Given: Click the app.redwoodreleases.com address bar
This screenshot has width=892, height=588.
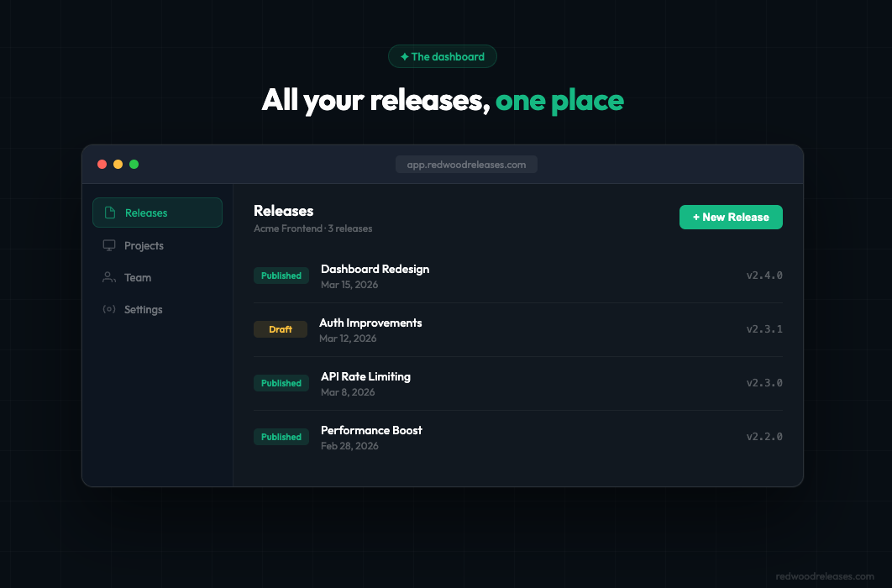Looking at the screenshot, I should 466,164.
